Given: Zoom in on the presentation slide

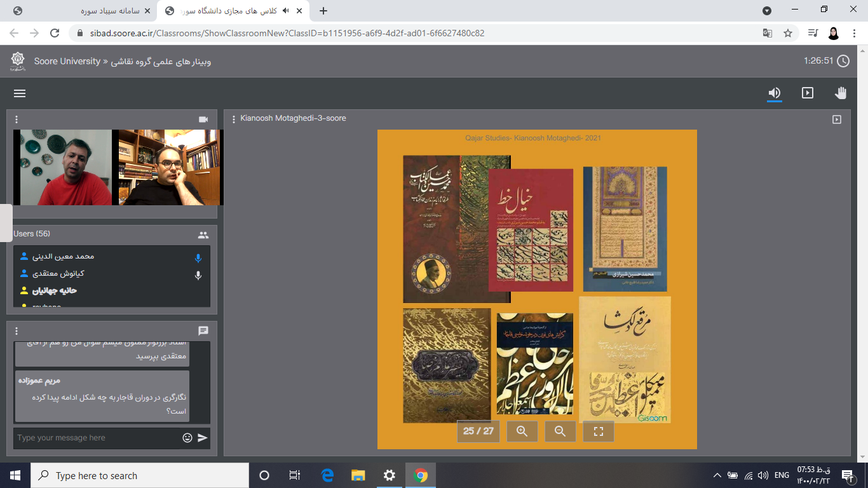Looking at the screenshot, I should pyautogui.click(x=522, y=431).
